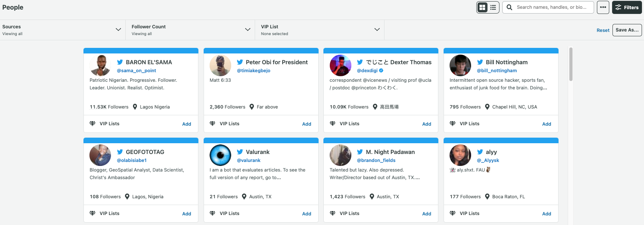Screen dimensions: 644x225
Task: Open the @olabisiabe1 profile handle
Action: pyautogui.click(x=132, y=160)
